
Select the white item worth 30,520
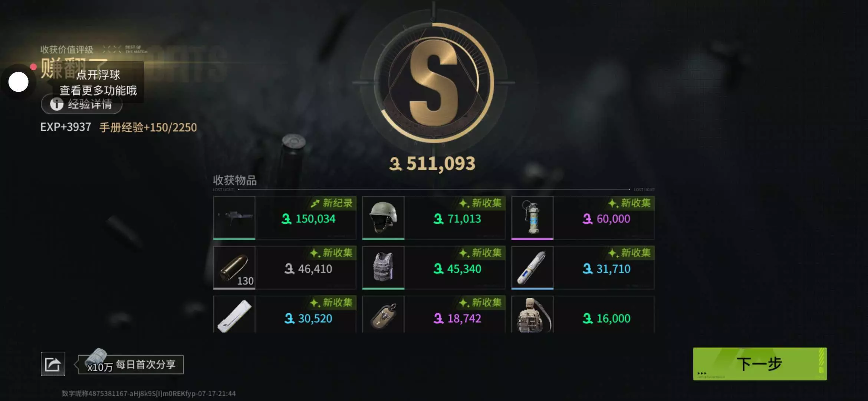click(x=234, y=314)
